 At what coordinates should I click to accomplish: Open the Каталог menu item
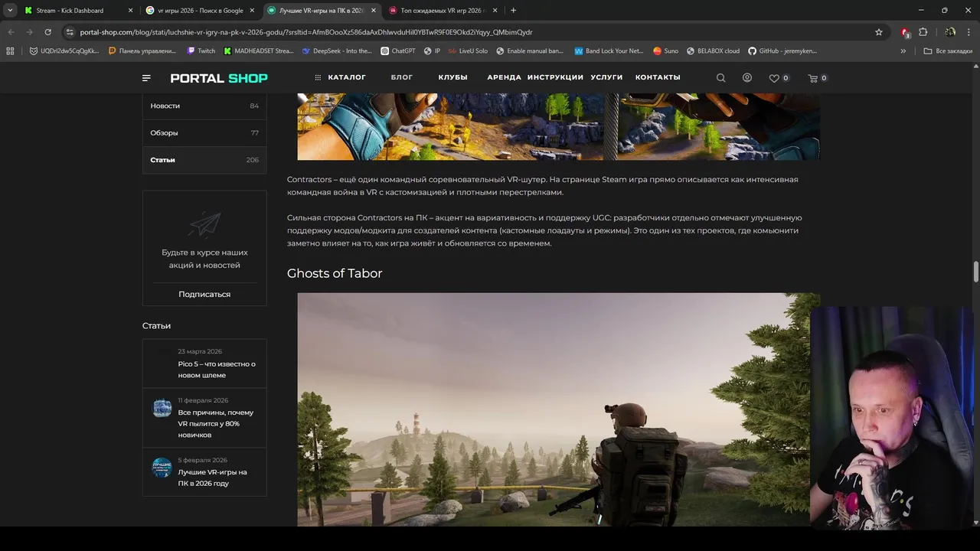(347, 78)
